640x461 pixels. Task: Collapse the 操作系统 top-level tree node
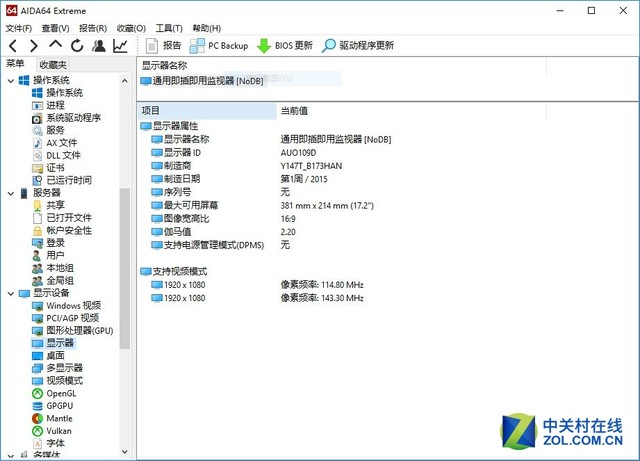11,80
